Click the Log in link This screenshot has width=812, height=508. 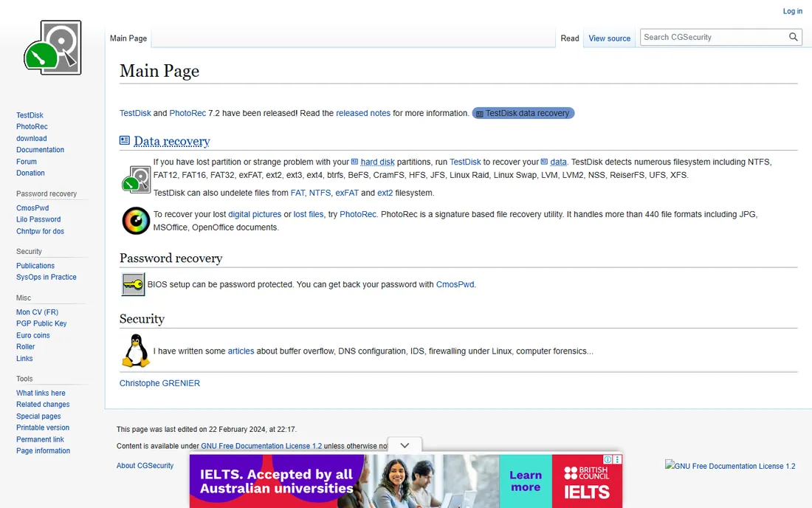[792, 11]
